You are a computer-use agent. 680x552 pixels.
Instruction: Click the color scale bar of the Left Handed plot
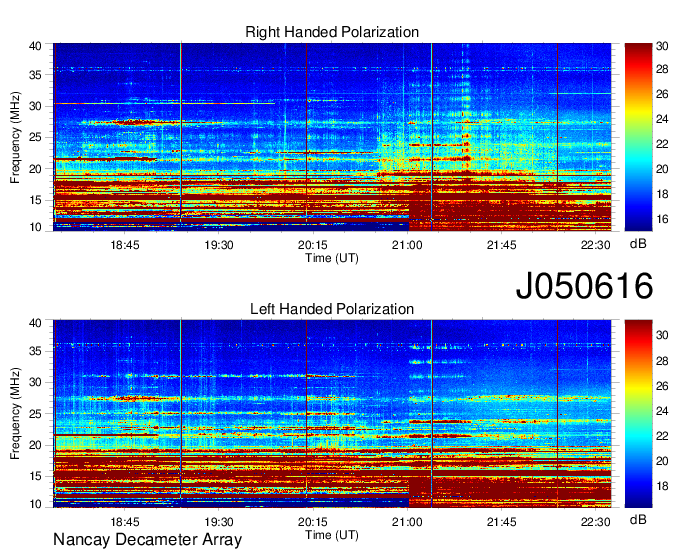(x=638, y=414)
